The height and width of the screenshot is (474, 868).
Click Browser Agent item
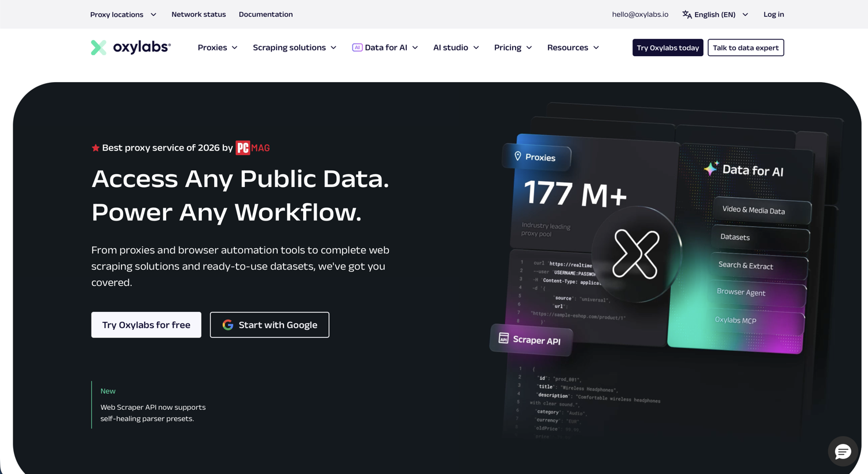tap(757, 293)
